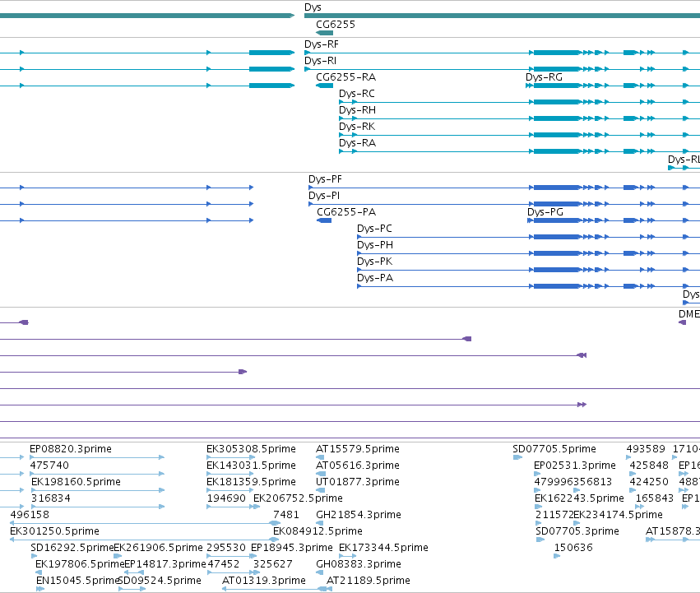Click the 475740 feature label
Image resolution: width=700 pixels, height=593 pixels.
(49, 466)
